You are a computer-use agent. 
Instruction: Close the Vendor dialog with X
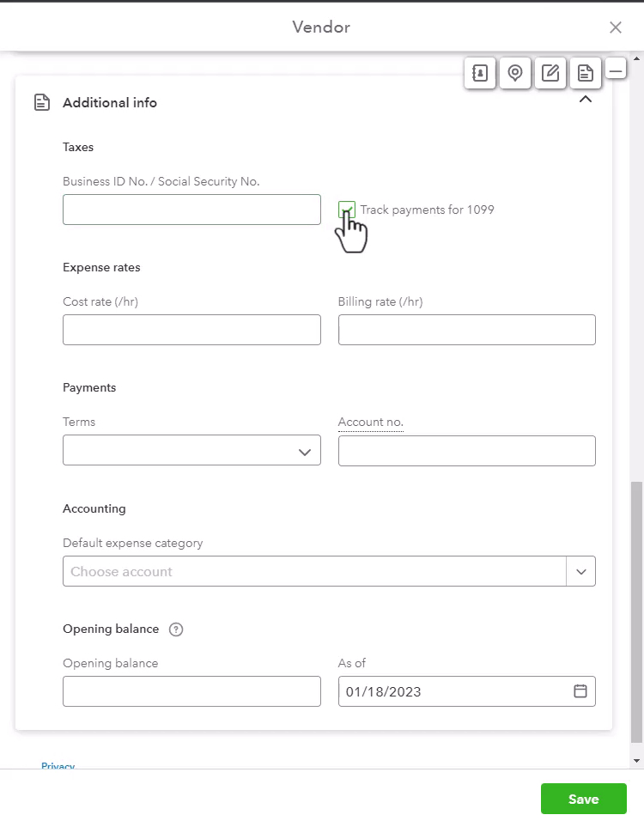[x=616, y=27]
